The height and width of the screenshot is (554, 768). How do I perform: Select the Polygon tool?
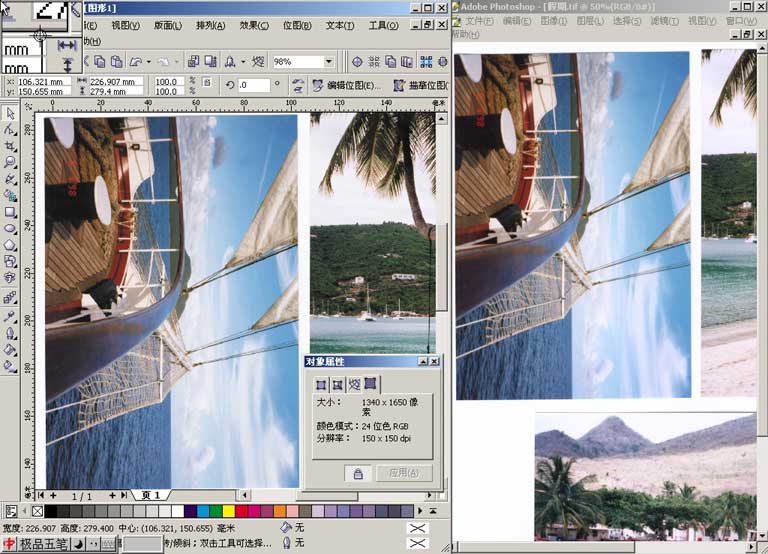tap(10, 245)
